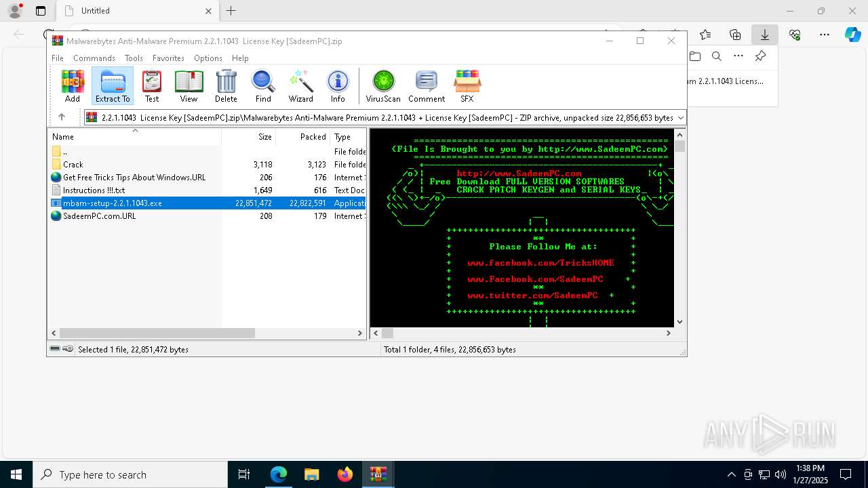
Task: Click the Edge browser downloads icon
Action: tap(765, 35)
